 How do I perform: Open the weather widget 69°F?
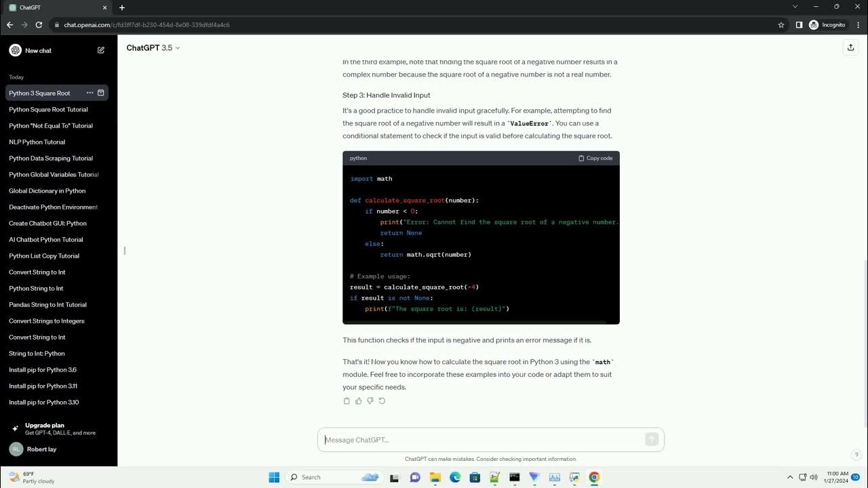32,477
